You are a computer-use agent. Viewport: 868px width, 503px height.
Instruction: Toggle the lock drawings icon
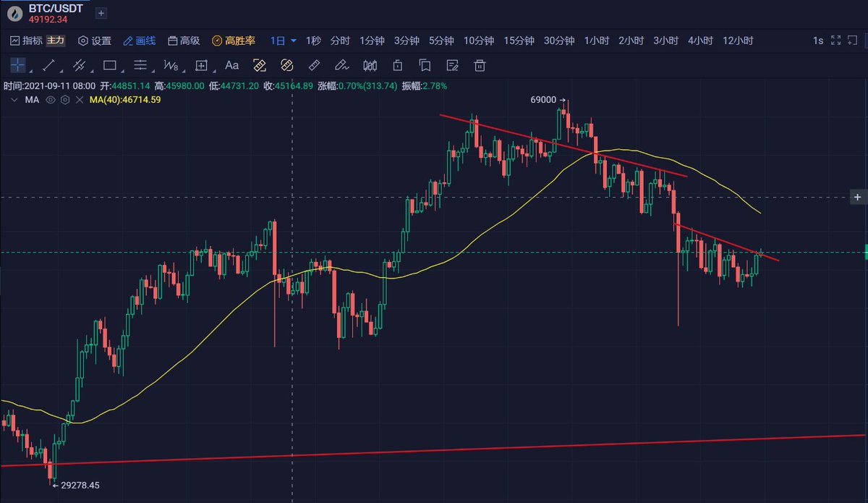[397, 65]
